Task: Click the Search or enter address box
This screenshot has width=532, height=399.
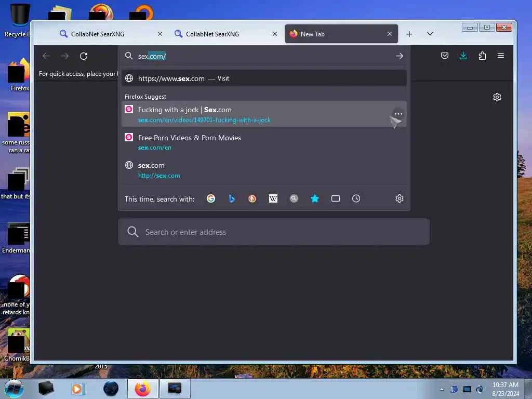Action: click(274, 232)
